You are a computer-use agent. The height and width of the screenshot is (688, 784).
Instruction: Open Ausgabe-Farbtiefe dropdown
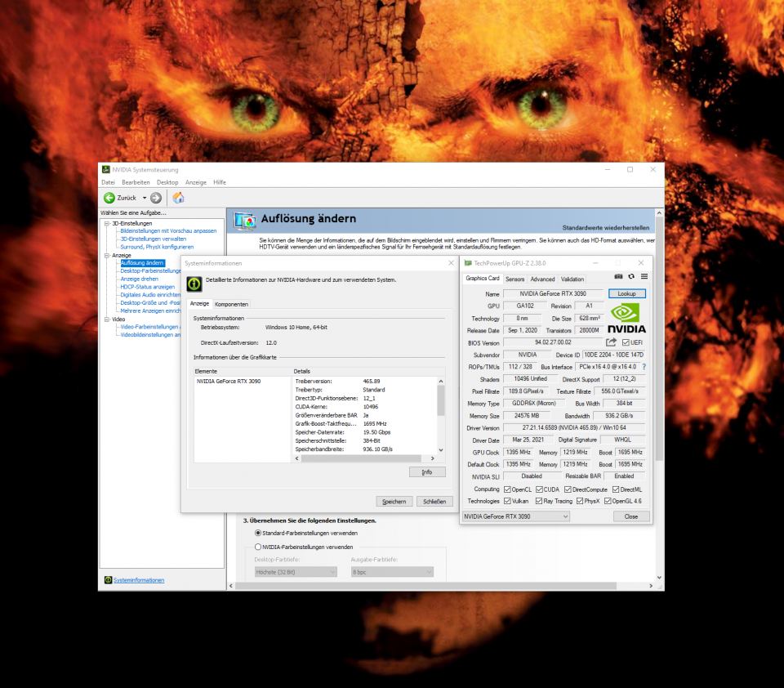click(392, 572)
